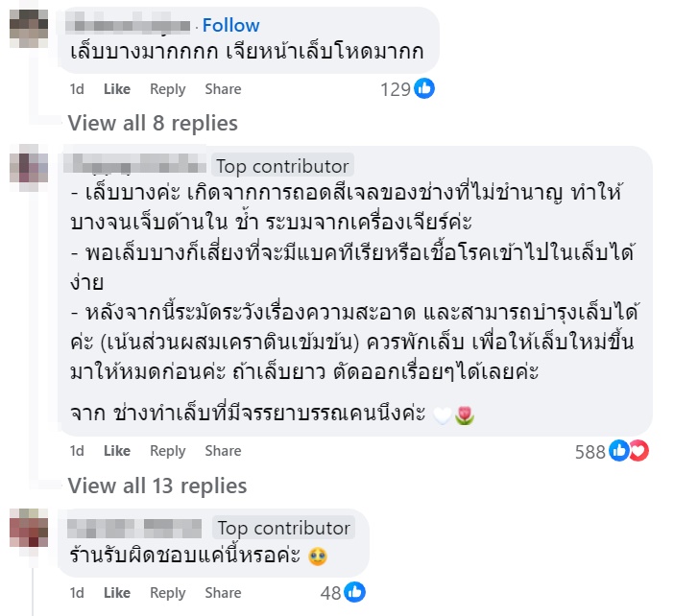This screenshot has width=674, height=616.
Task: Share the long comment with 588 reactions
Action: point(223,451)
